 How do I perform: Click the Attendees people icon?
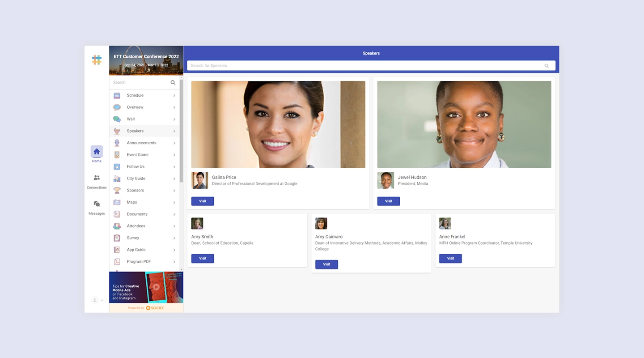[118, 226]
